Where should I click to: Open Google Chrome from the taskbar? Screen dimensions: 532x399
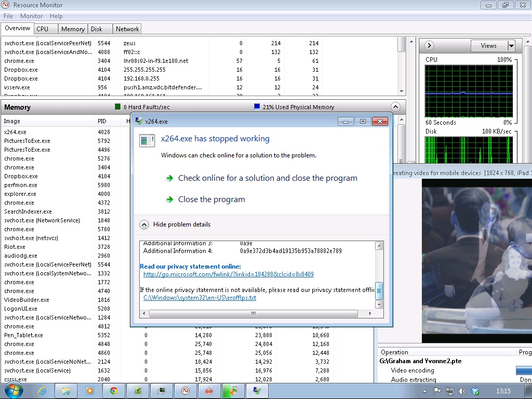[x=114, y=391]
